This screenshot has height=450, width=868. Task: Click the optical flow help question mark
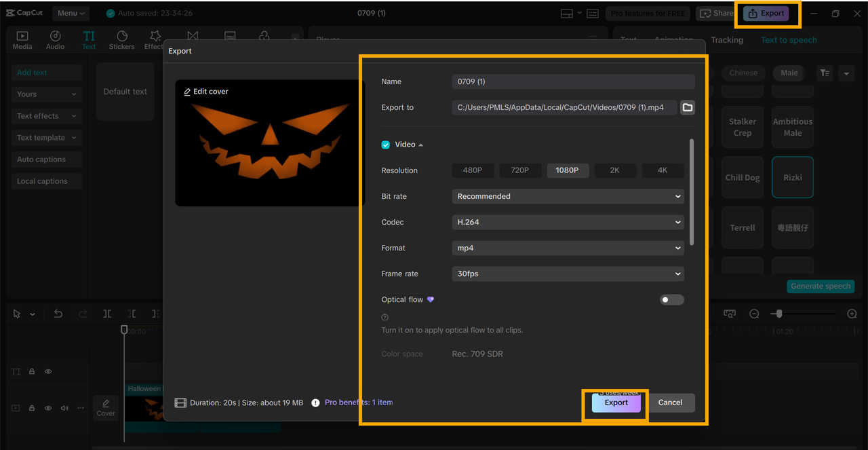[x=385, y=318]
